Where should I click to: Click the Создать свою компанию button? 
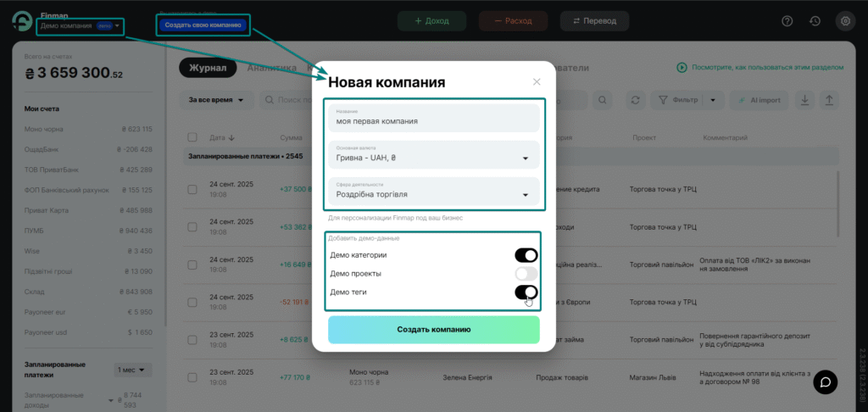point(203,25)
